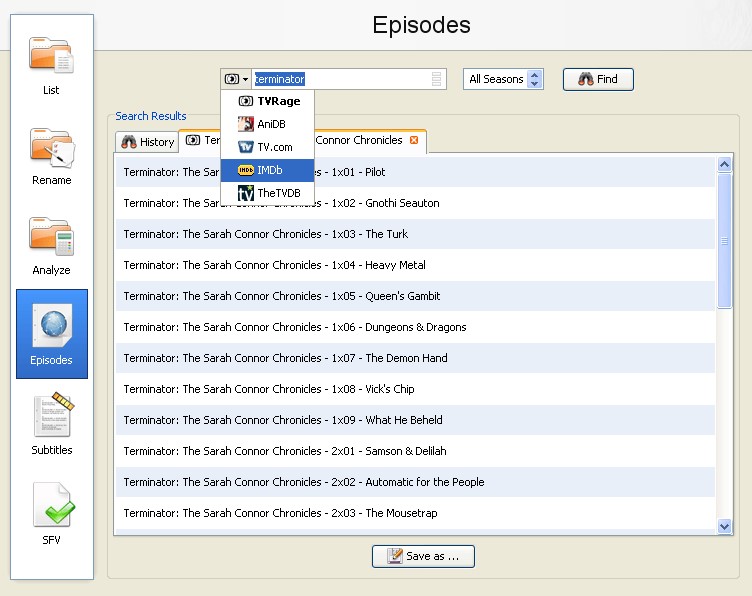Choose AniDB from the source menu

click(267, 124)
